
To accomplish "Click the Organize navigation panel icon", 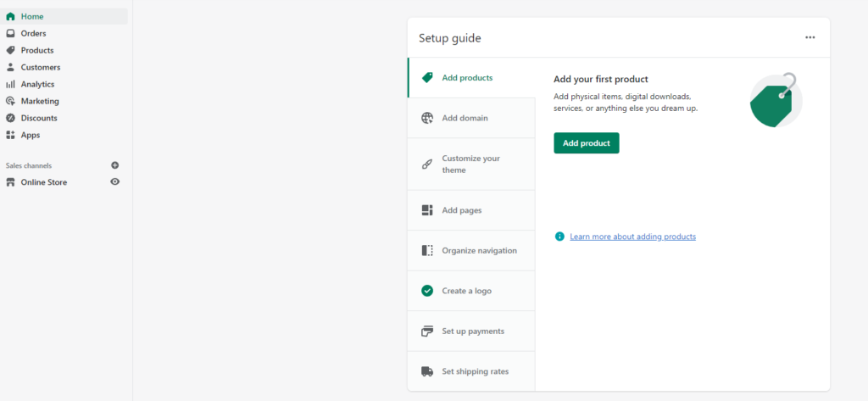I will point(427,250).
